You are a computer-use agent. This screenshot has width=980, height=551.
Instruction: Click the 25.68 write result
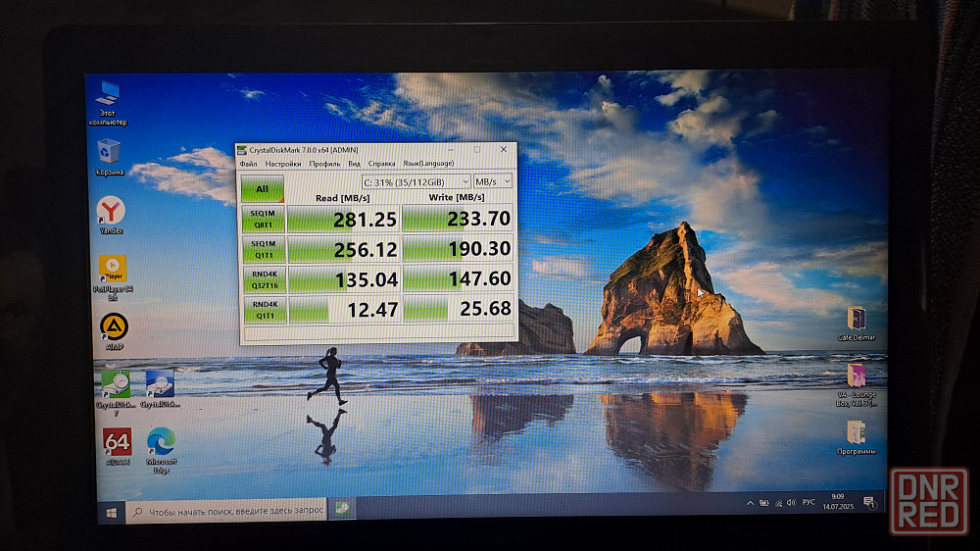[x=458, y=308]
